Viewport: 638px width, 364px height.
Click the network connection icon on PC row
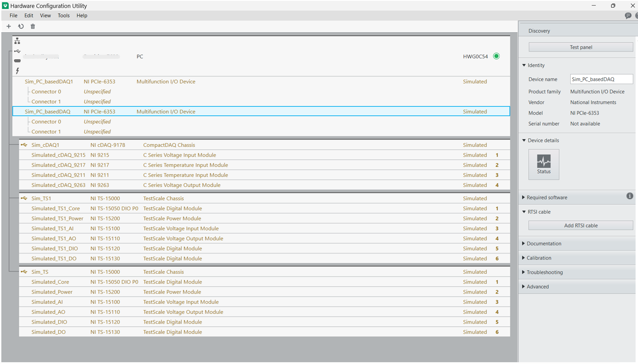17,41
